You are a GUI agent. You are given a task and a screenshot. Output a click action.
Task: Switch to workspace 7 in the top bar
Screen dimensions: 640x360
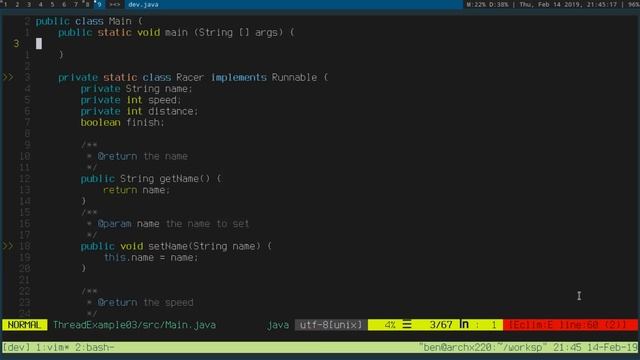coord(76,4)
